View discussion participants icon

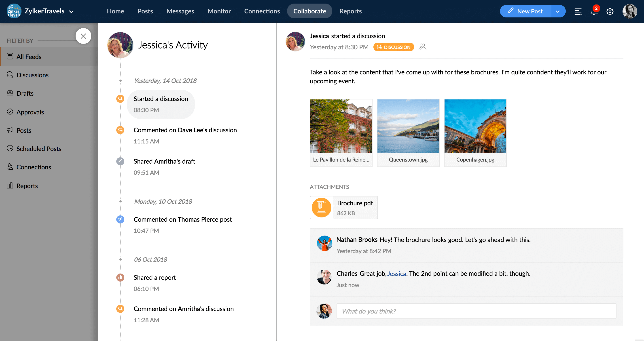422,47
